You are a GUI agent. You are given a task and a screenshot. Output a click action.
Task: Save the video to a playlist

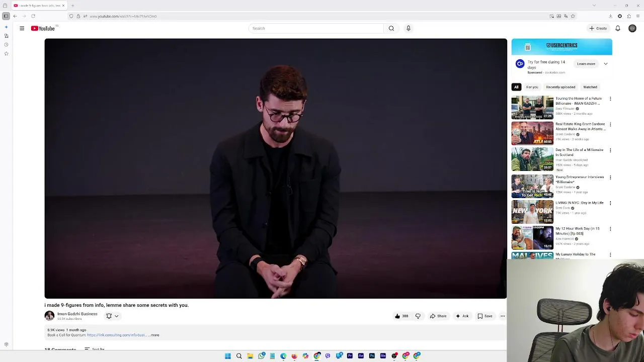coord(485,316)
